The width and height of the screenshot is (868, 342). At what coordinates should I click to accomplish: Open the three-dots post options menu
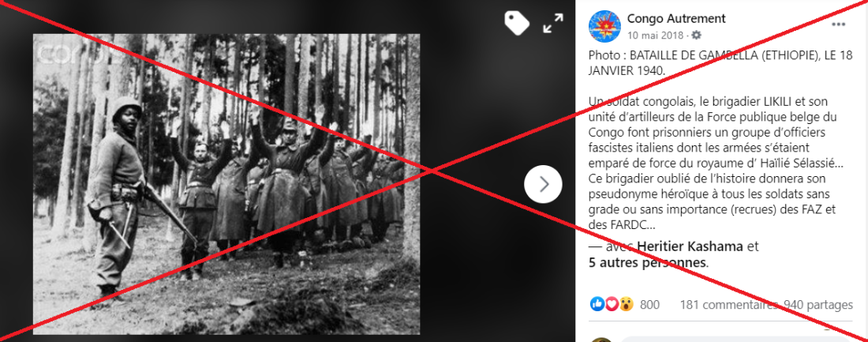pyautogui.click(x=838, y=24)
